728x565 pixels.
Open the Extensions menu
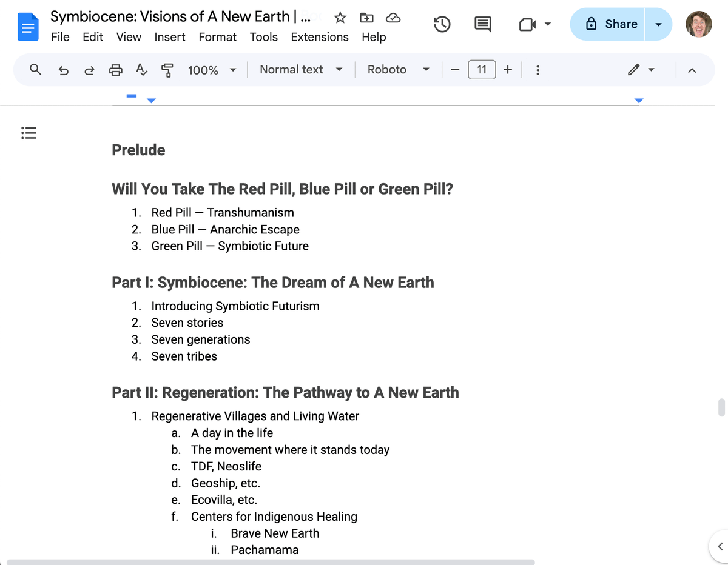point(320,37)
